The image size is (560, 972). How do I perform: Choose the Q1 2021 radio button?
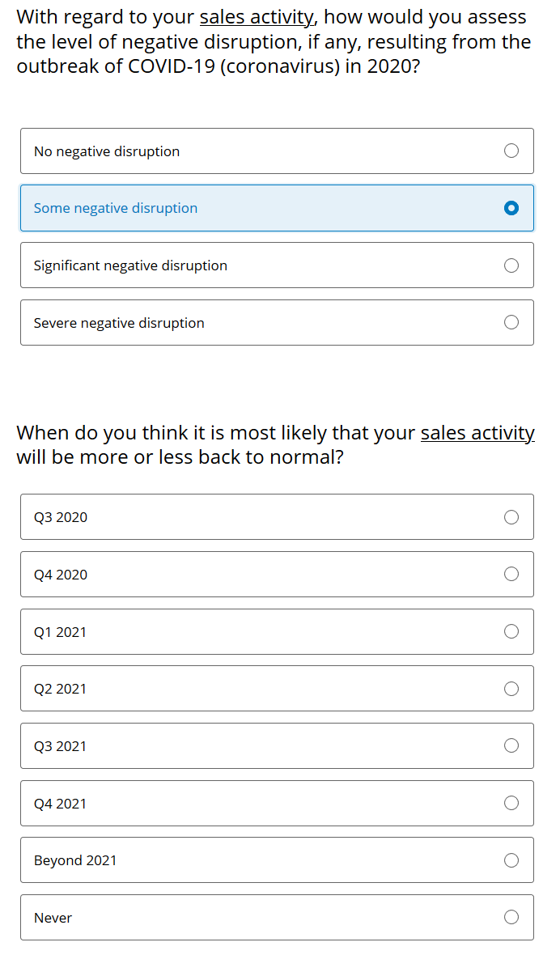coord(511,631)
